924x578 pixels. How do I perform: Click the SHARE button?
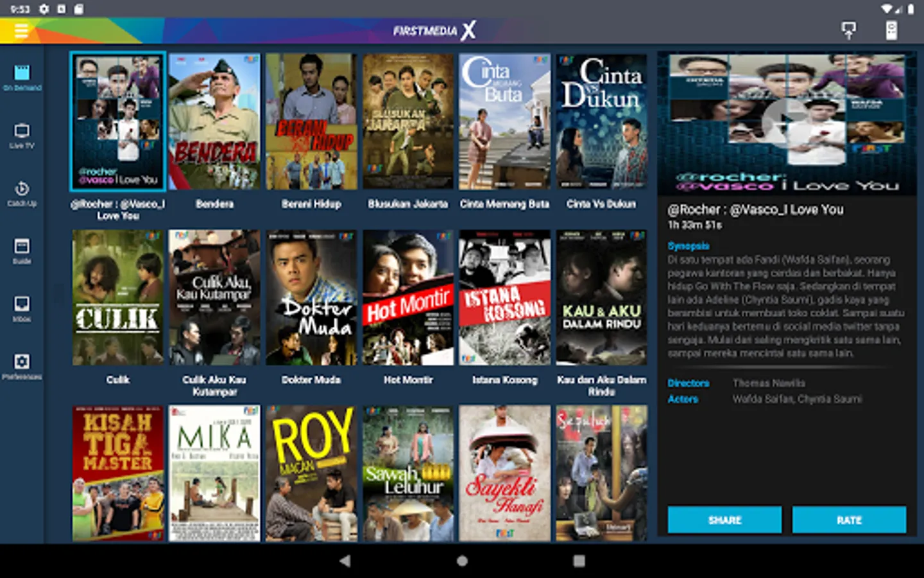(724, 520)
